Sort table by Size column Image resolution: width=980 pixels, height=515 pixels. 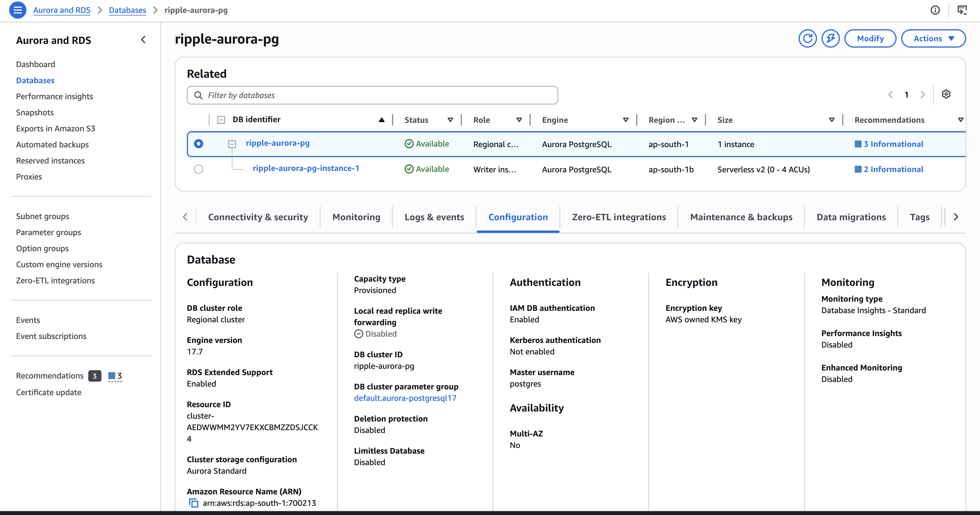[832, 120]
